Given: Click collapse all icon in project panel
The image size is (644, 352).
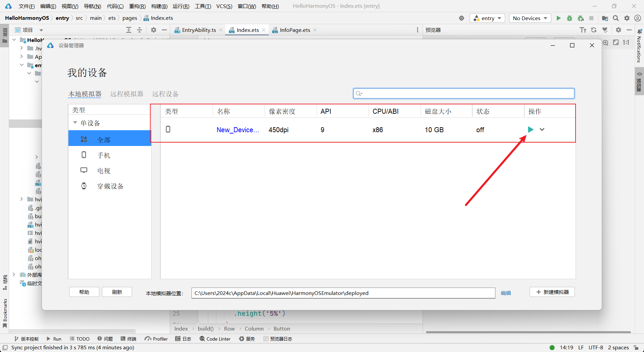Looking at the screenshot, I should [140, 30].
